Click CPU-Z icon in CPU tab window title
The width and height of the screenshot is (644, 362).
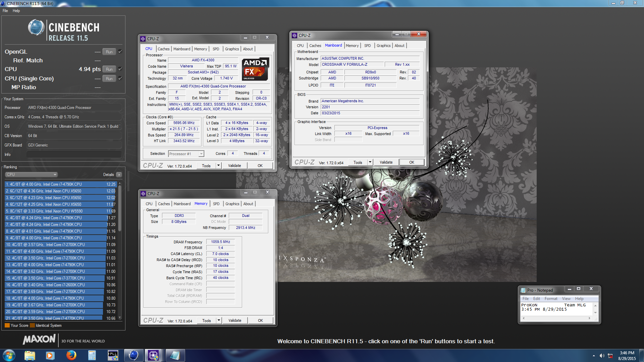tap(143, 39)
